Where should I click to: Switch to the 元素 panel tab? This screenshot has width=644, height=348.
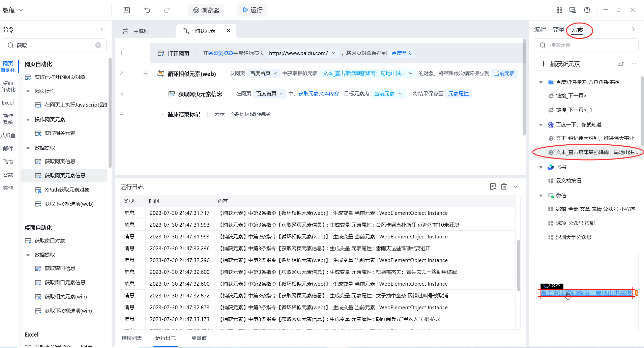tap(577, 30)
